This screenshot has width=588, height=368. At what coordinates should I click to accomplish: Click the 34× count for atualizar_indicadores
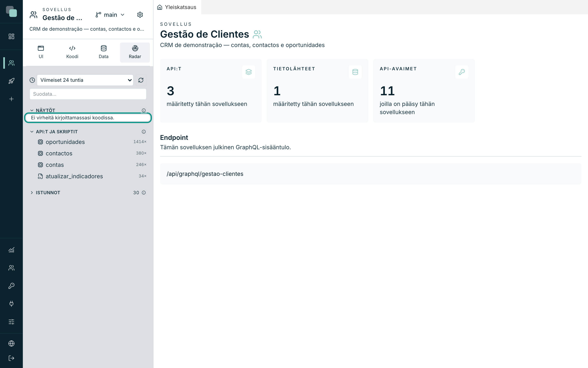tap(143, 176)
